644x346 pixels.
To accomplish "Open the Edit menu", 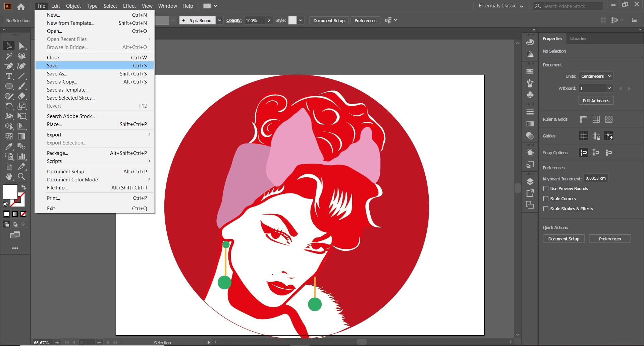I will (56, 6).
